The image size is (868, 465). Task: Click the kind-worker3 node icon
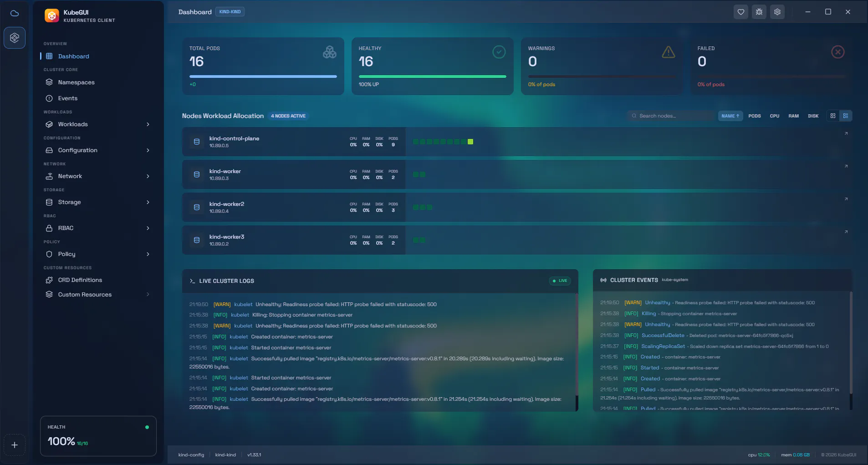[197, 240]
